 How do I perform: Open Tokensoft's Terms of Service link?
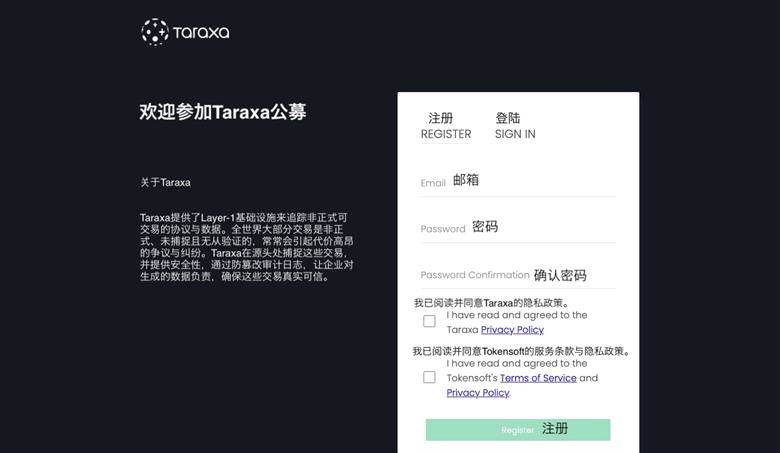coord(538,378)
